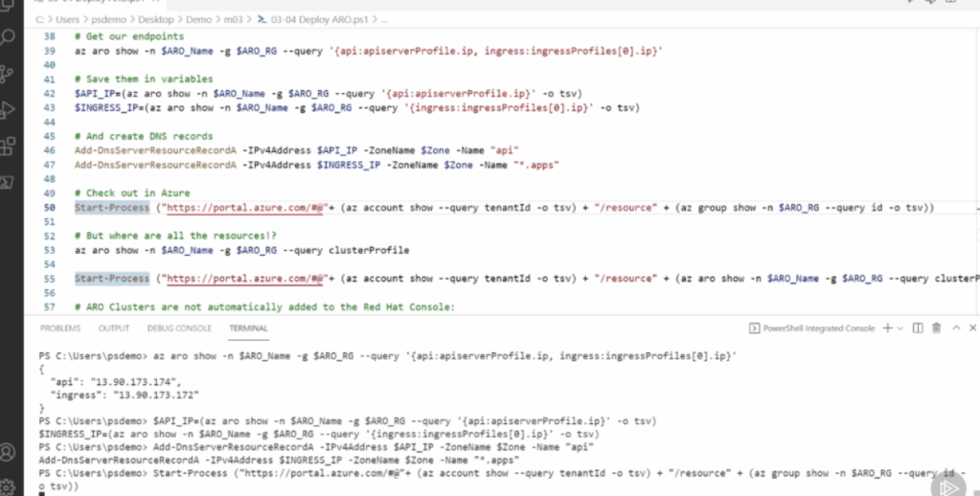Click 'clusterProfile' on line 53

369,250
